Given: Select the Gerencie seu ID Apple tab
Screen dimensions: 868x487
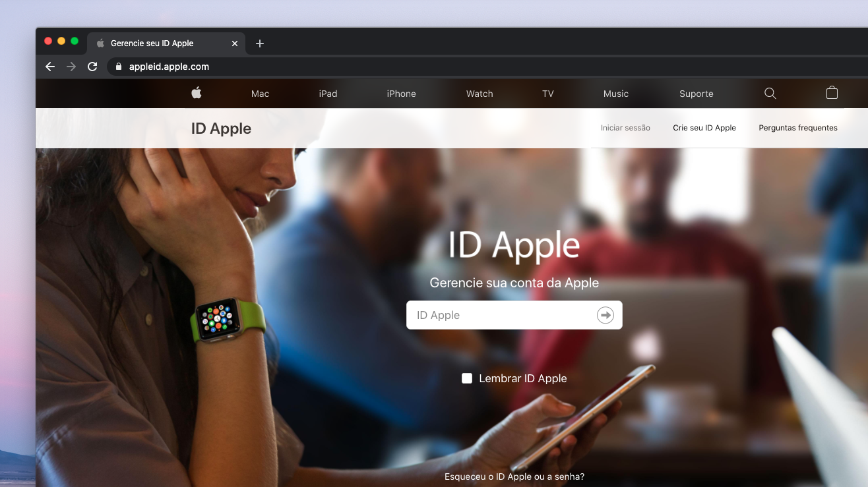Looking at the screenshot, I should click(166, 43).
